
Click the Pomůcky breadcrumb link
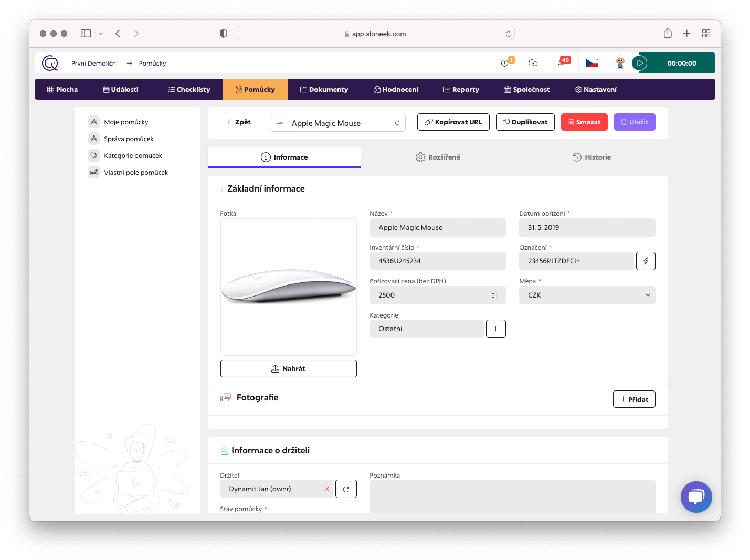click(x=152, y=63)
